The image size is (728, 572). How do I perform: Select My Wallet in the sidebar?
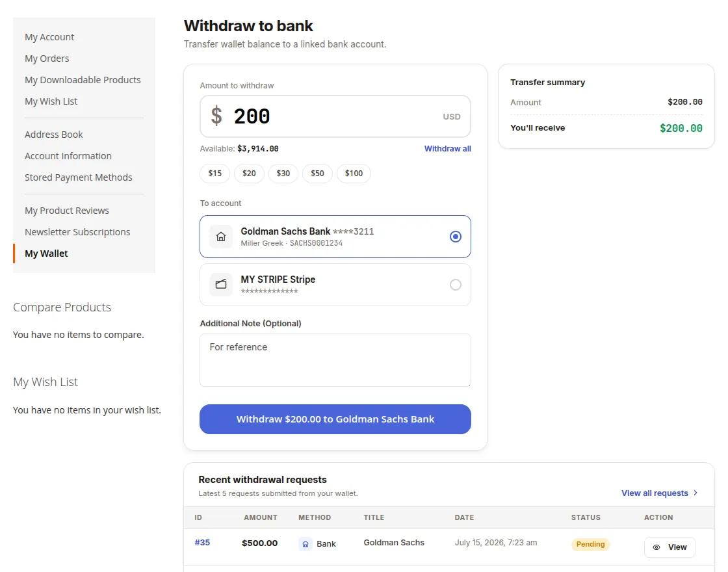[x=46, y=253]
